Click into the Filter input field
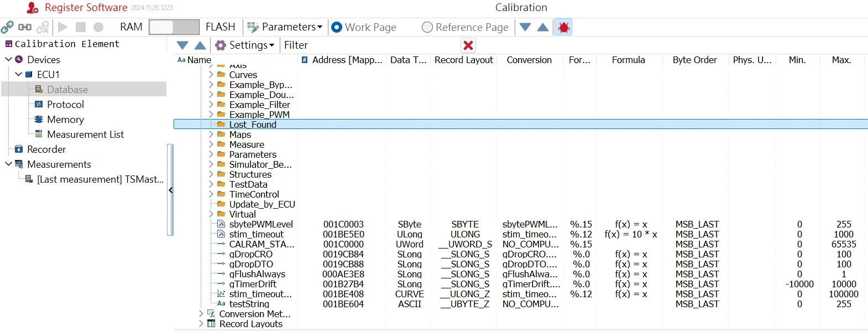868x331 pixels. (370, 45)
